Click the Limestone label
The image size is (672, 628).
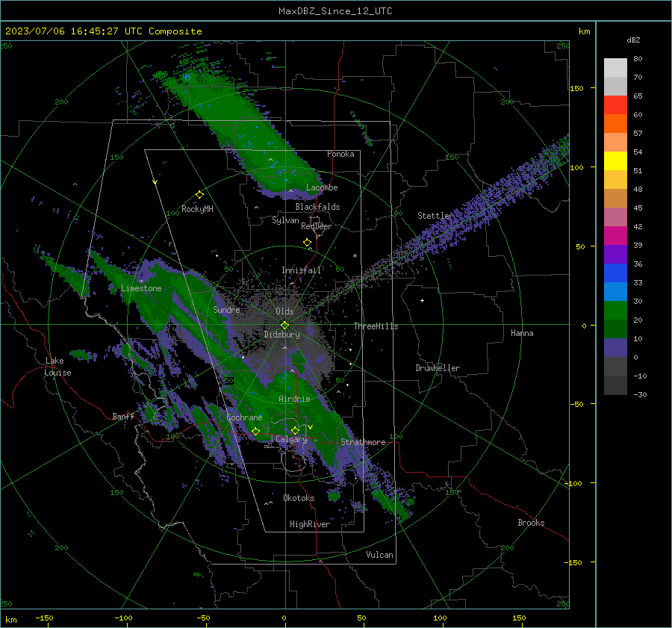tap(141, 288)
